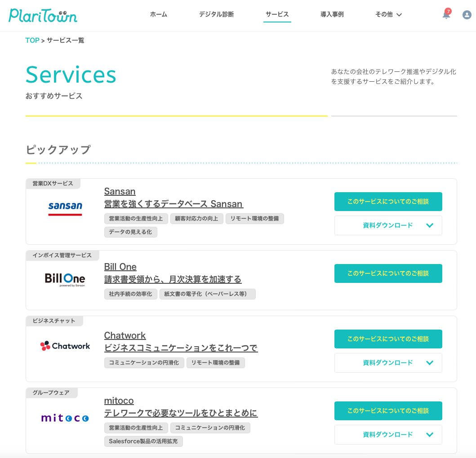Open デジタル診断 navigation item
This screenshot has height=458, width=476.
[216, 14]
